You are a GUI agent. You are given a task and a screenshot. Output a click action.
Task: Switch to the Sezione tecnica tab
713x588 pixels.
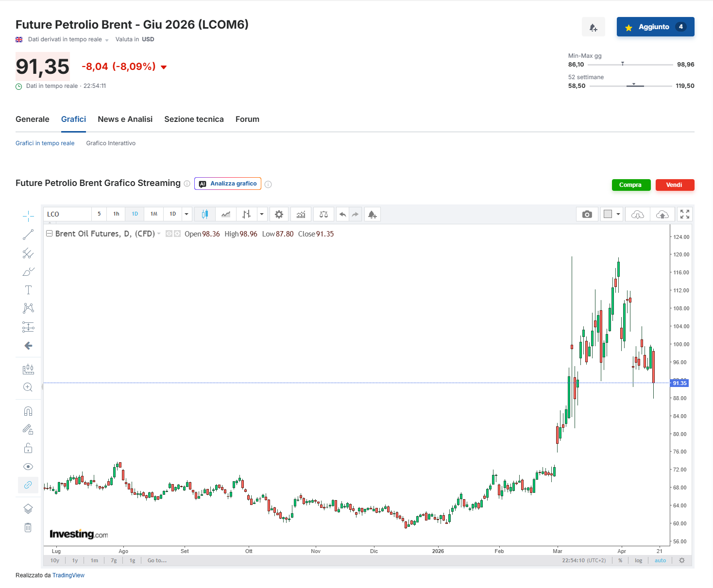click(194, 119)
